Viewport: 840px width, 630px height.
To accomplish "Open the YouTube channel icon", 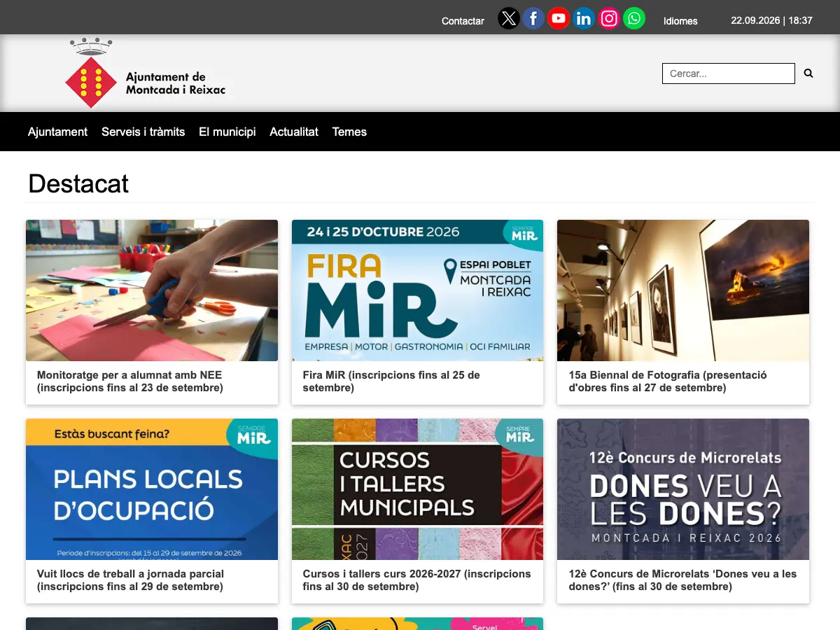I will click(x=559, y=18).
